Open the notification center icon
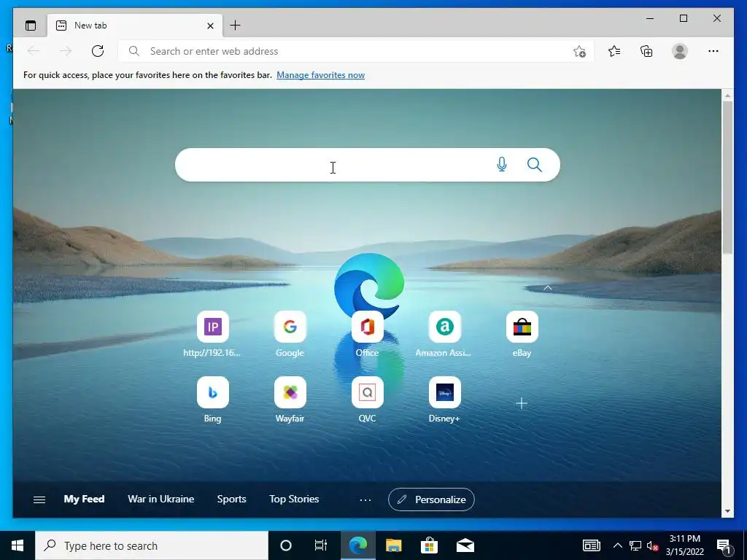Viewport: 747px width, 560px height. pos(724,545)
